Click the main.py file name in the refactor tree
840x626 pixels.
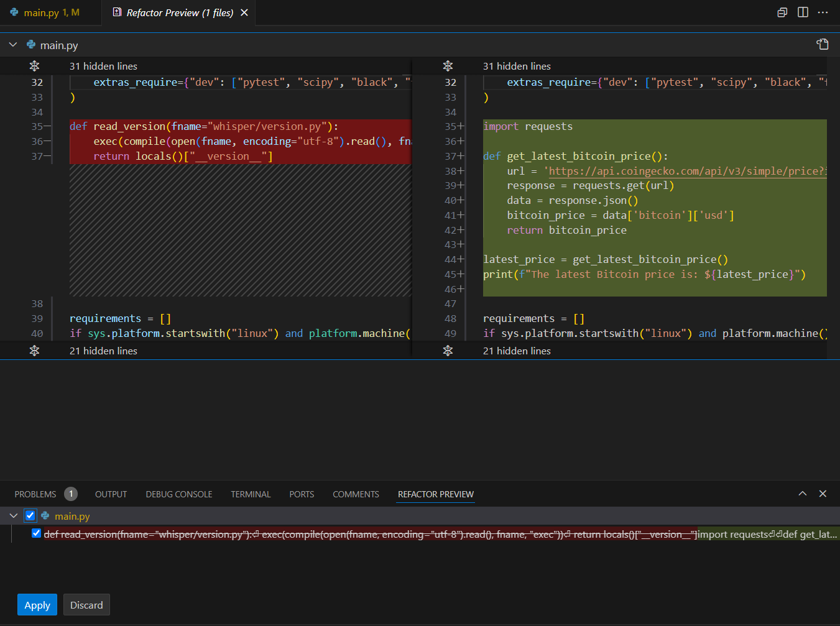(72, 516)
